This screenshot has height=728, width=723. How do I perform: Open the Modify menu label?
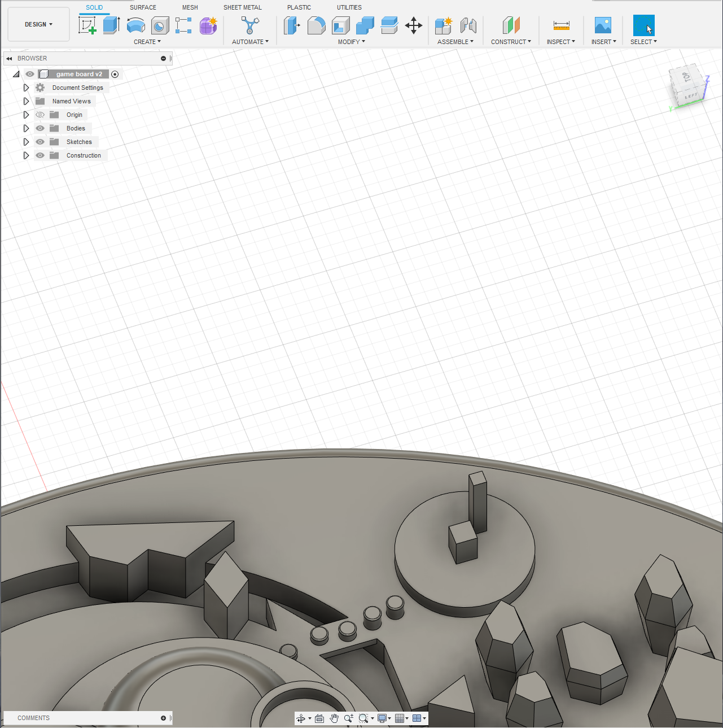[351, 42]
